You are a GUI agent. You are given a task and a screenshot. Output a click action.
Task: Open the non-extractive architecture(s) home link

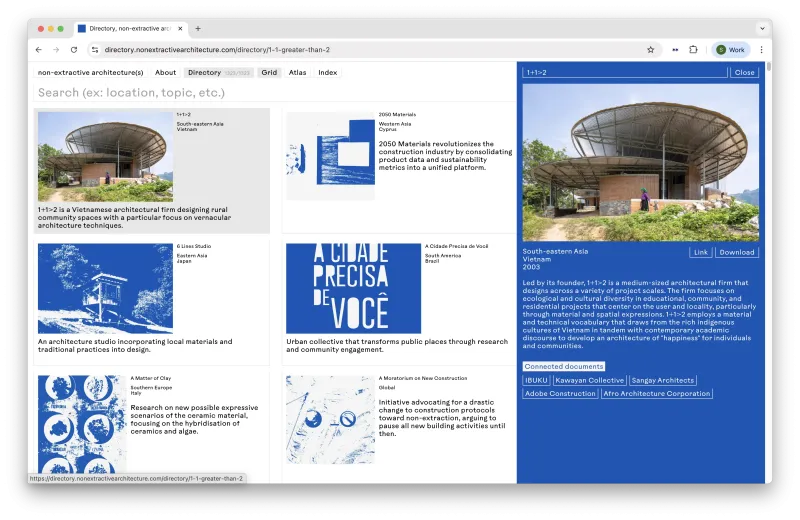(90, 72)
